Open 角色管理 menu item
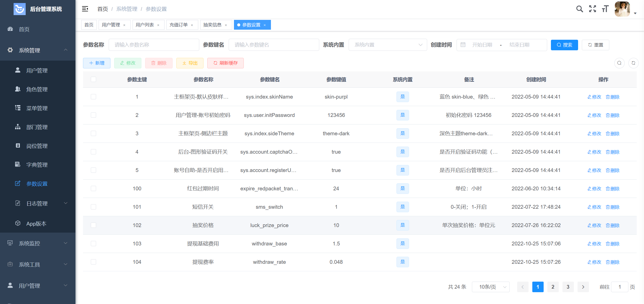Image resolution: width=644 pixels, height=304 pixels. 37,89
